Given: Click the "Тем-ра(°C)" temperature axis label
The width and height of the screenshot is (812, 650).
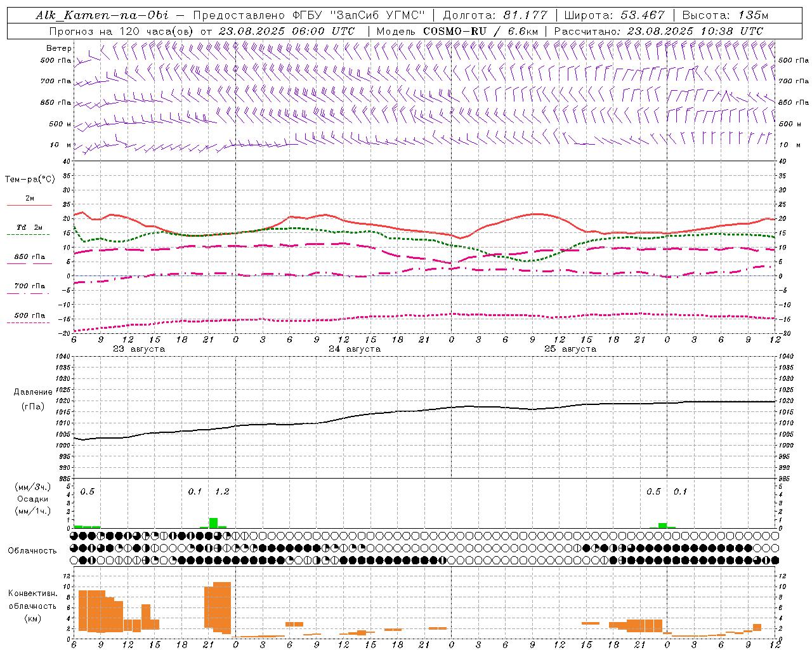Looking at the screenshot, I should [30, 180].
